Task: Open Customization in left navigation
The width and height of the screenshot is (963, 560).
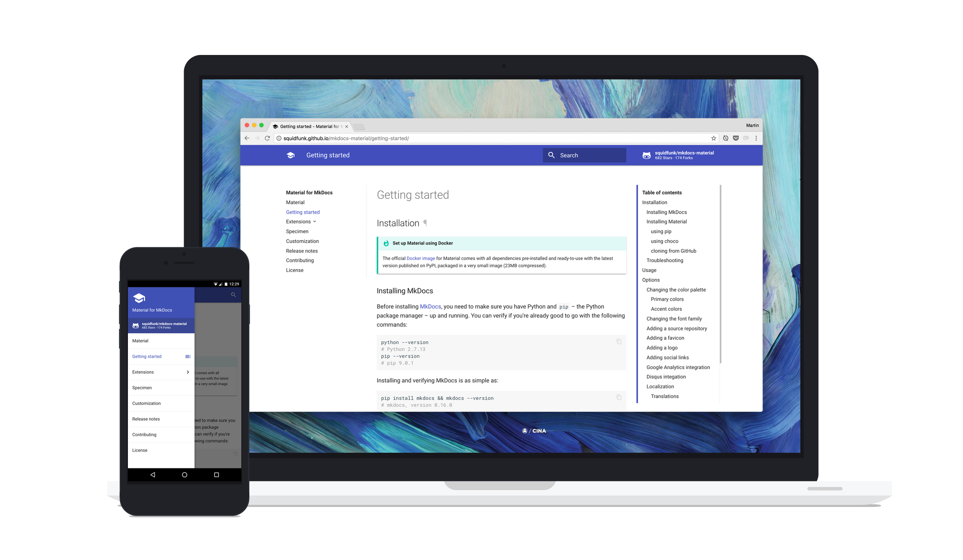Action: tap(302, 241)
